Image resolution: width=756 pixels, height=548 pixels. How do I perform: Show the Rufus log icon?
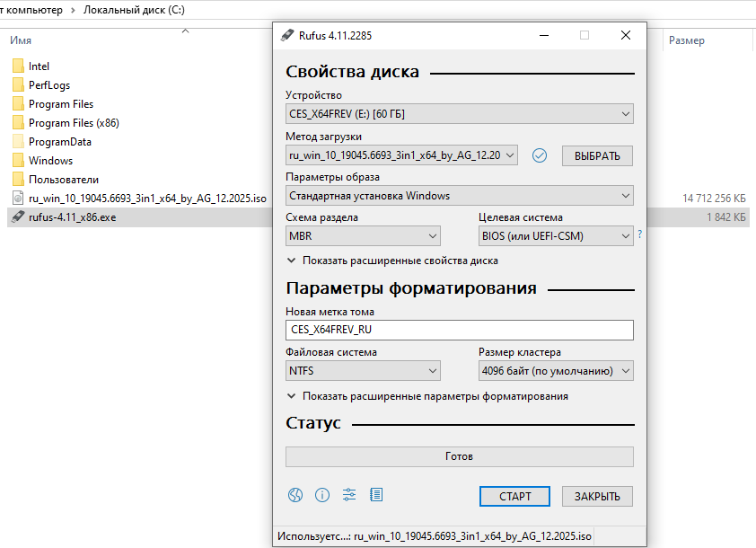376,495
